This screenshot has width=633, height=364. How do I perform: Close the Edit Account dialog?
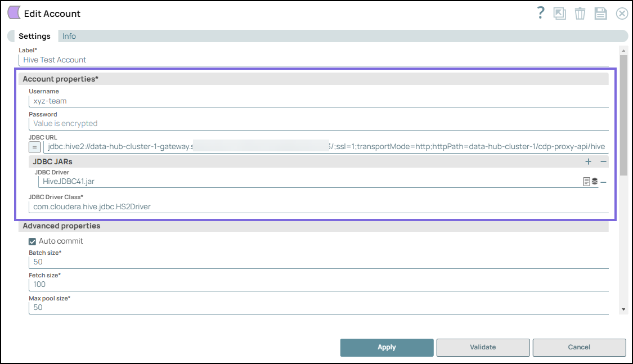[x=622, y=14]
